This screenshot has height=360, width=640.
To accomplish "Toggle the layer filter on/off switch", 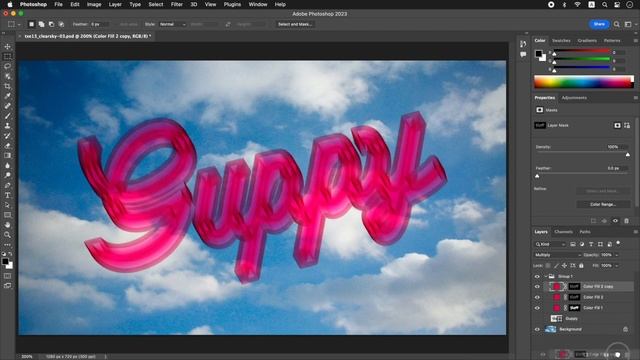I will 618,243.
